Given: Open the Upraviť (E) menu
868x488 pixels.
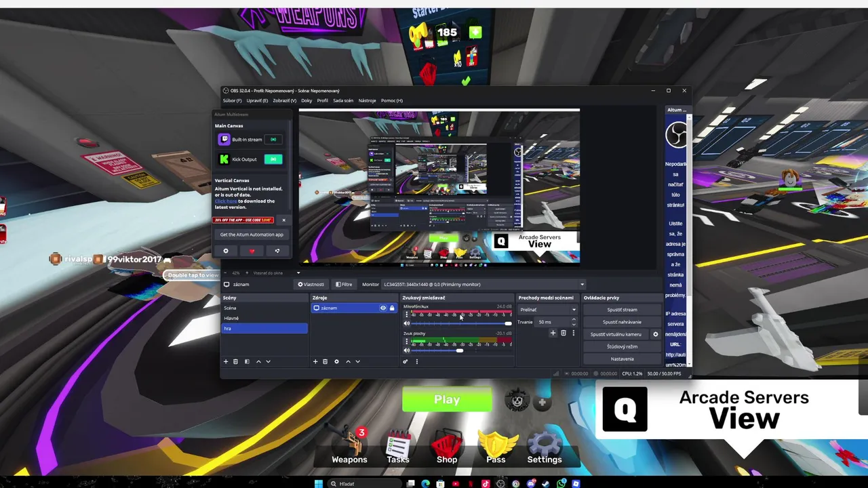Looking at the screenshot, I should (257, 100).
